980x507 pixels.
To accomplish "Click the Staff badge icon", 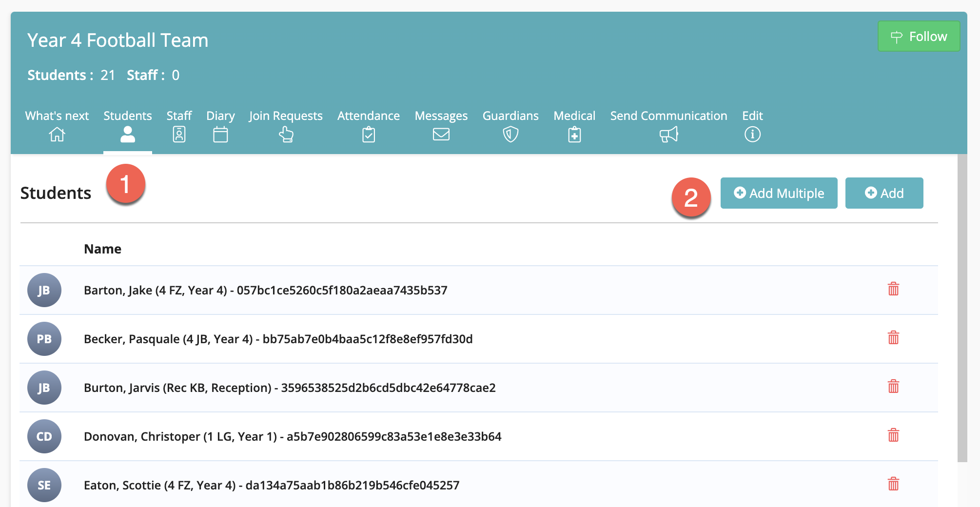I will point(179,134).
